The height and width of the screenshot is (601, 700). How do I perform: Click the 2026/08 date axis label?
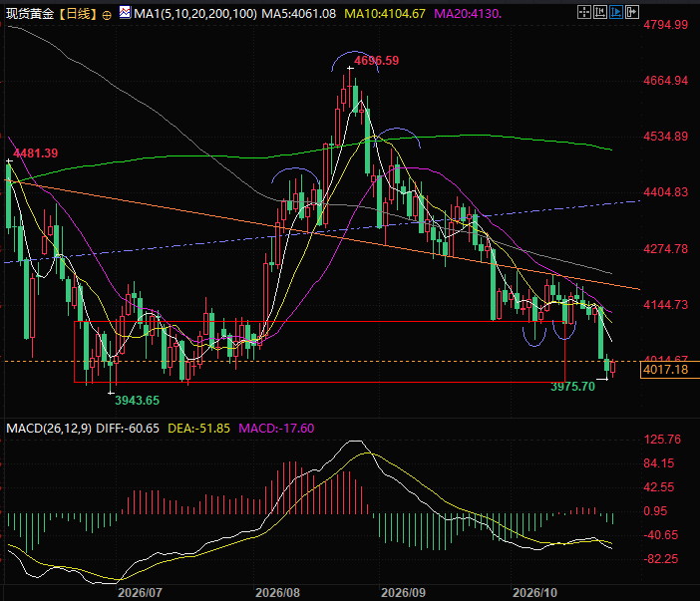click(x=277, y=593)
